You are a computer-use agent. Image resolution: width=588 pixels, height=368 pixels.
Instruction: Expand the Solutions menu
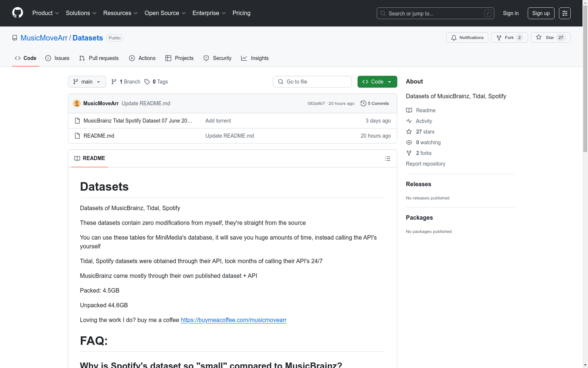pyautogui.click(x=81, y=13)
